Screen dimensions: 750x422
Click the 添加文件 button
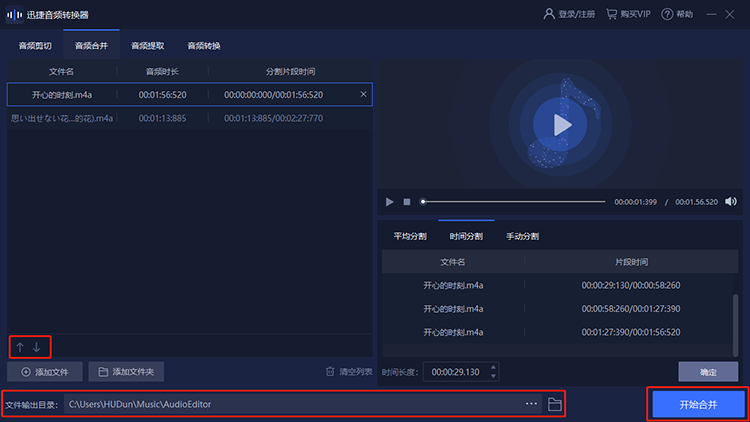(44, 372)
